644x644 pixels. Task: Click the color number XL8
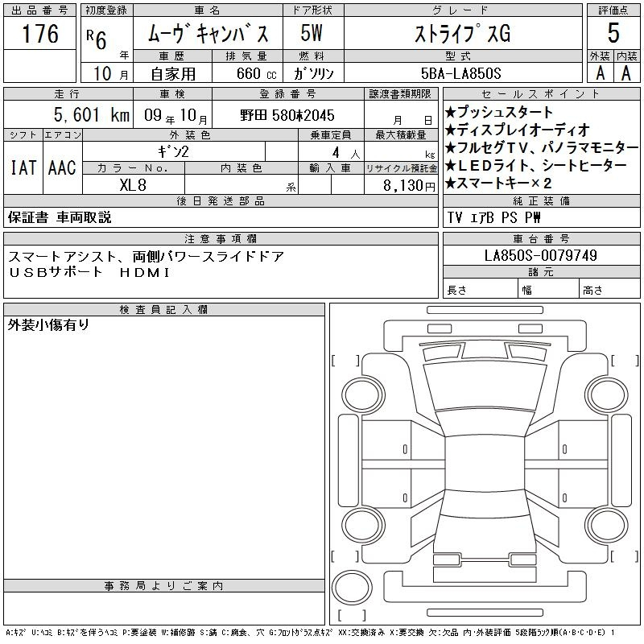click(133, 185)
